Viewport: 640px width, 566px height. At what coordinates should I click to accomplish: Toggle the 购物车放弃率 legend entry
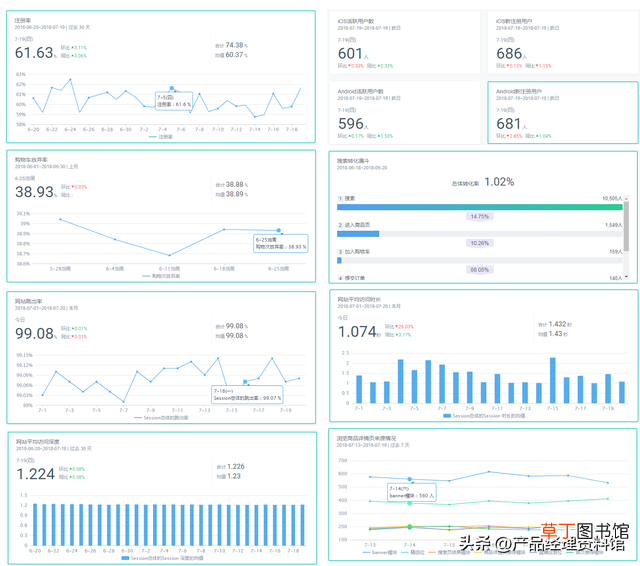pyautogui.click(x=161, y=276)
